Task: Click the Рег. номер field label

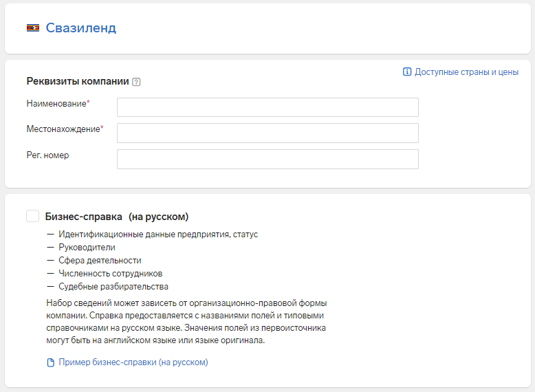Action: [47, 155]
